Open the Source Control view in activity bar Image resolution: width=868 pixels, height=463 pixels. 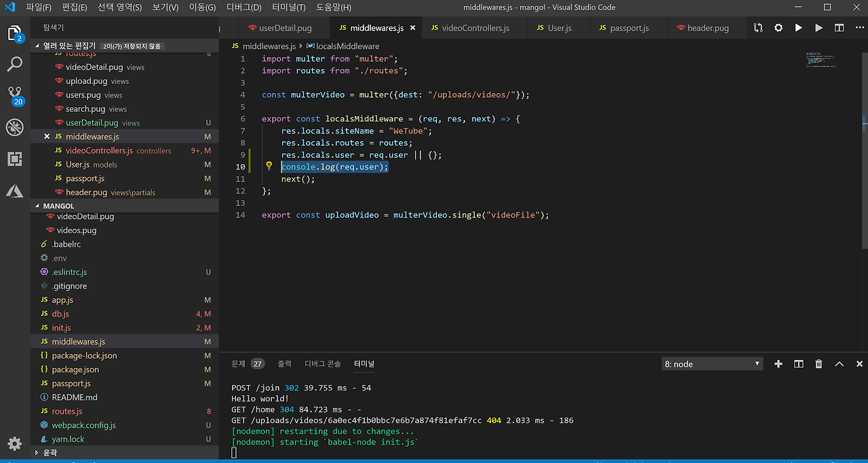pyautogui.click(x=14, y=94)
